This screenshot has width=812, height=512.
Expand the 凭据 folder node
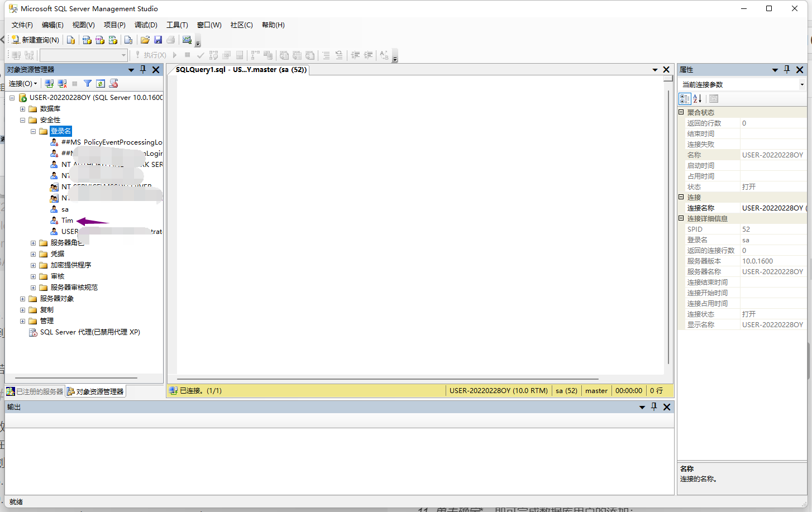point(33,254)
